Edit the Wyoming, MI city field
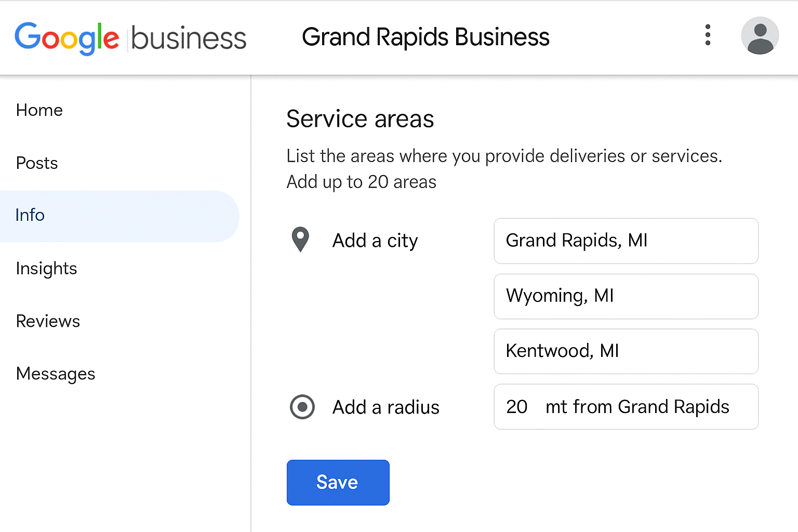Screen dimensions: 798x532 [x=626, y=296]
